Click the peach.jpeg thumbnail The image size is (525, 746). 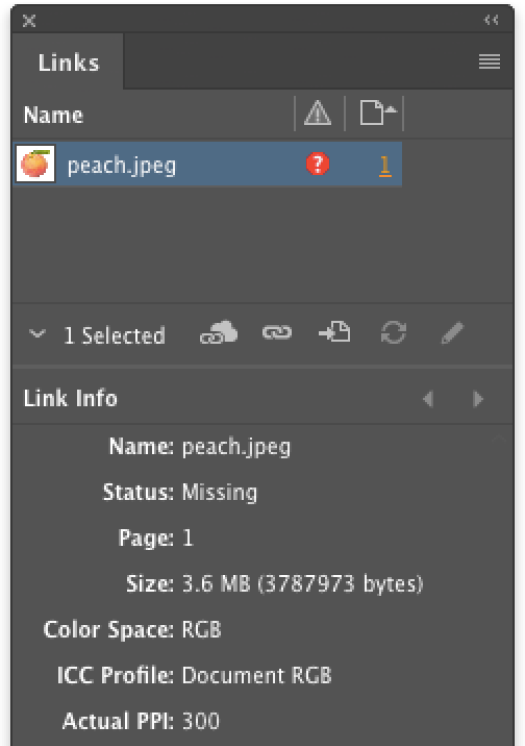pyautogui.click(x=36, y=164)
